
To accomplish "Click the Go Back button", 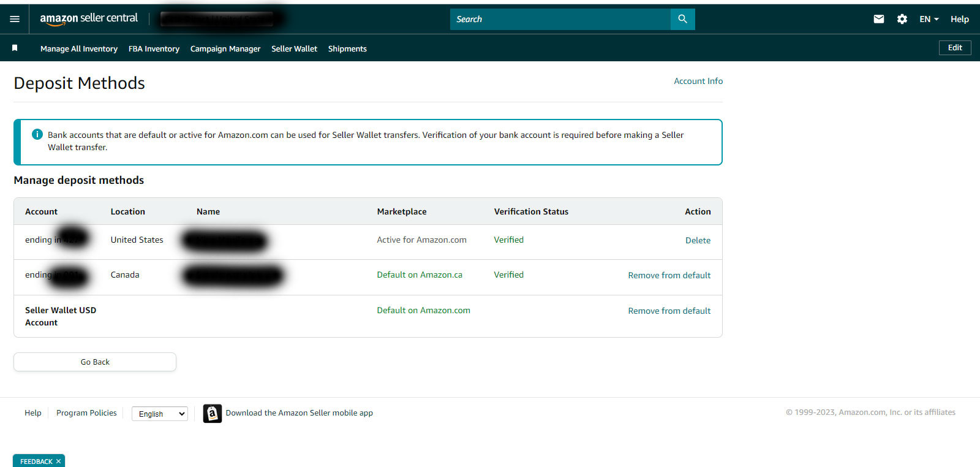I will (95, 362).
